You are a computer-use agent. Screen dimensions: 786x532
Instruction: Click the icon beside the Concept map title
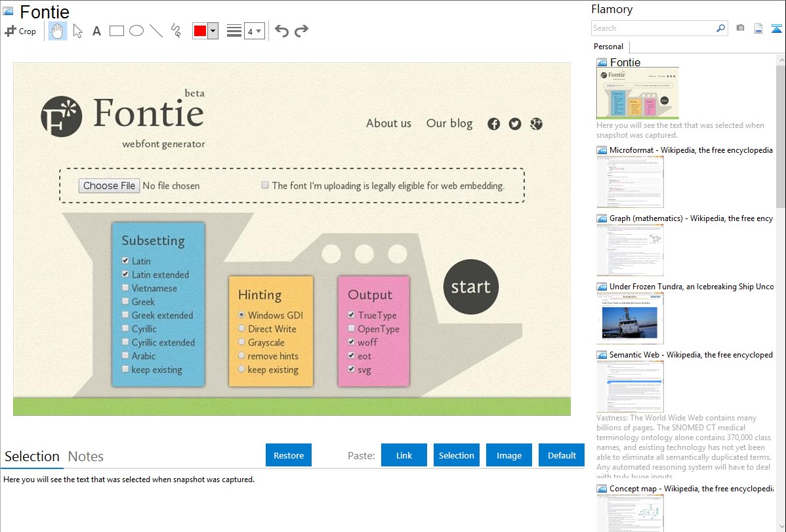(x=602, y=489)
